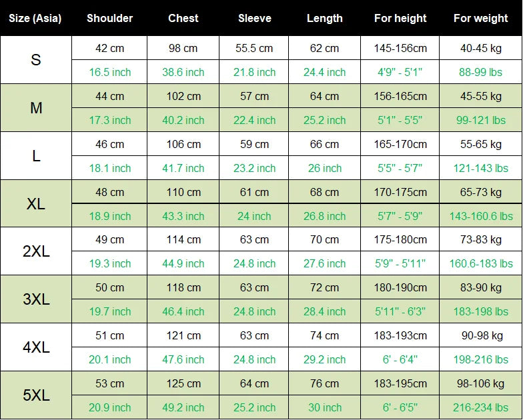The height and width of the screenshot is (420, 523).
Task: Select the 5XL size row label
Action: 35,395
